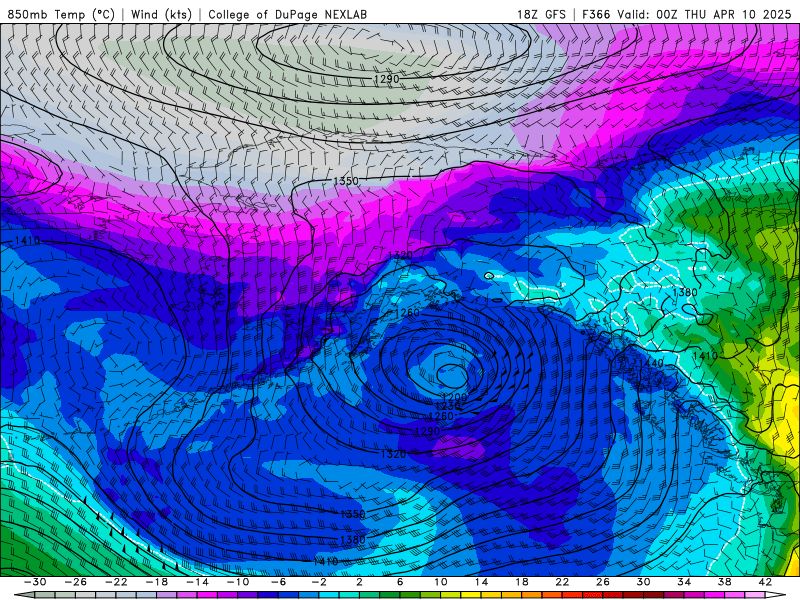
Task: Click the -30 color scale label
Action: point(35,582)
